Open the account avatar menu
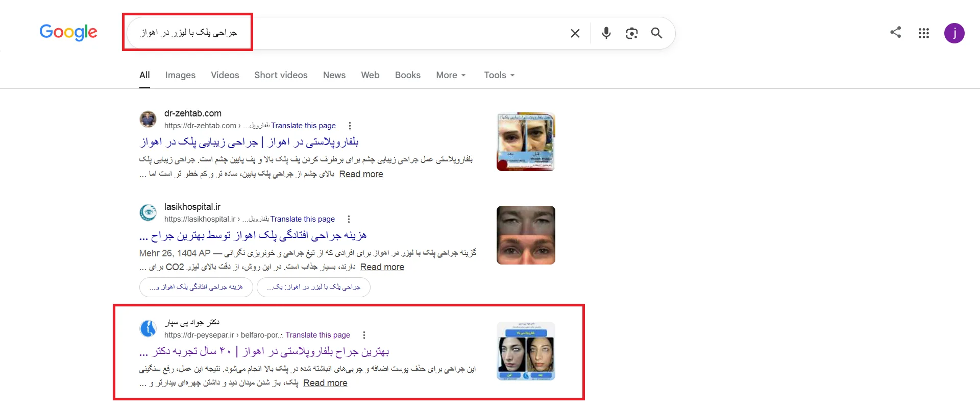 tap(954, 33)
